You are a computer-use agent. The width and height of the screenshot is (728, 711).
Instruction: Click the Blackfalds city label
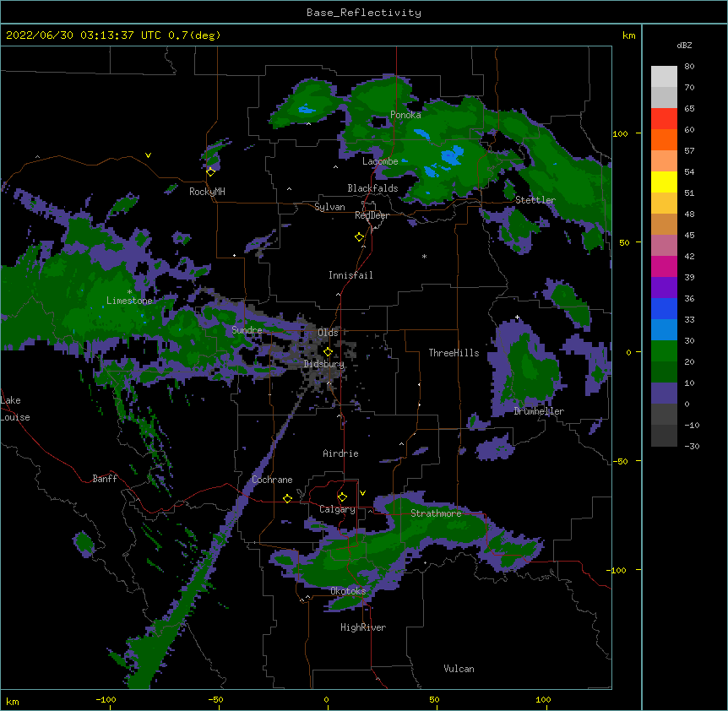click(372, 188)
